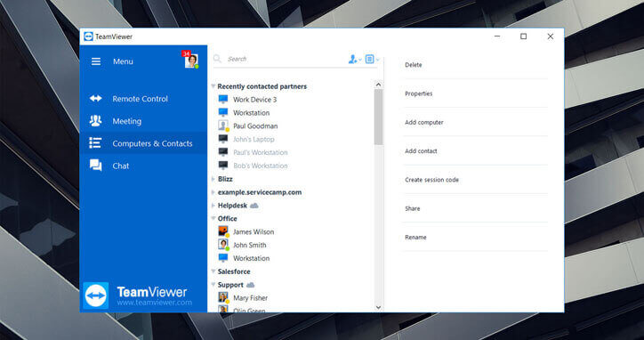
Task: Open www.teamviewer.com link
Action: coord(155,303)
